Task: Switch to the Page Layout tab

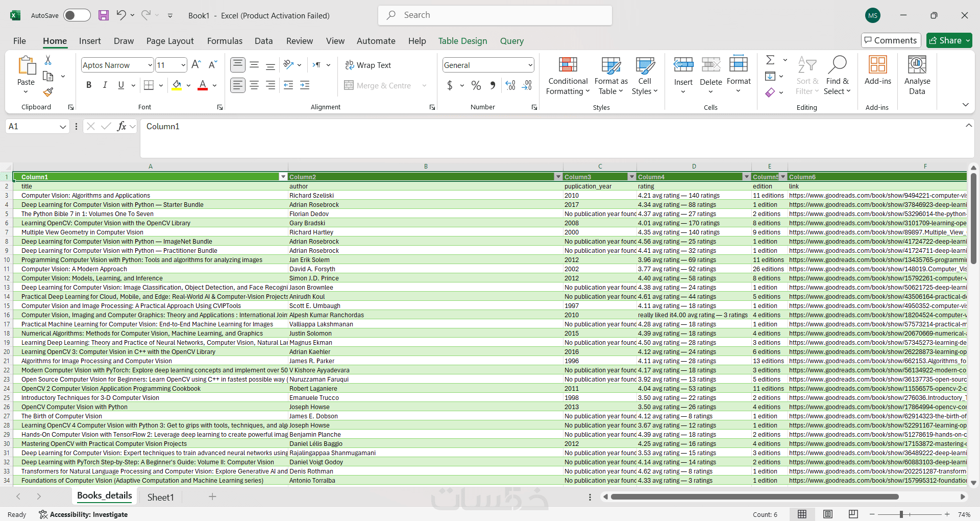Action: [x=170, y=41]
